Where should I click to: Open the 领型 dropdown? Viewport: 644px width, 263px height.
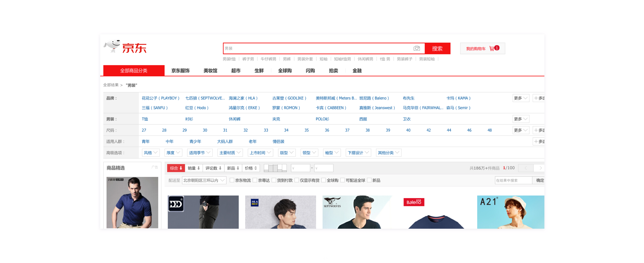click(x=309, y=153)
